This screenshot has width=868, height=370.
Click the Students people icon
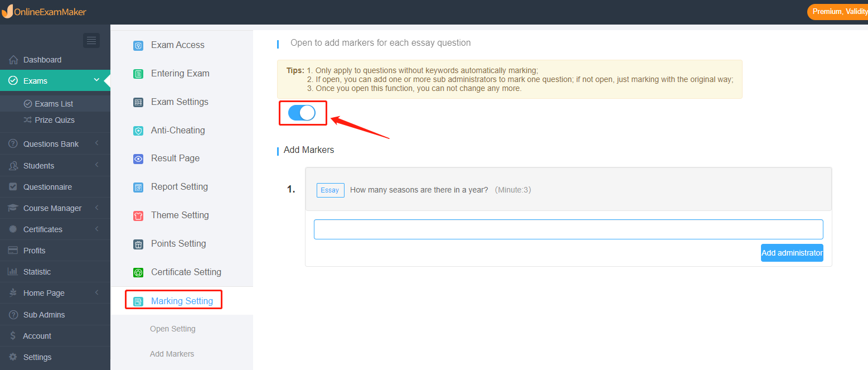[13, 166]
